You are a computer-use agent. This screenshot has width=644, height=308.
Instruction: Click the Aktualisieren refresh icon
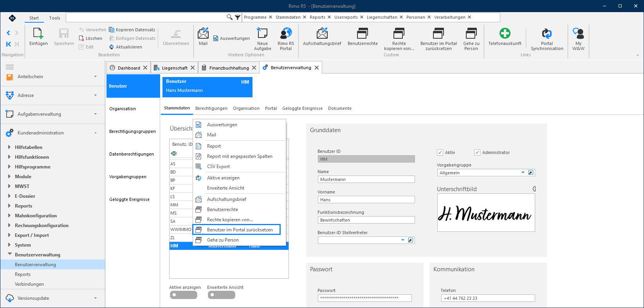(x=112, y=47)
